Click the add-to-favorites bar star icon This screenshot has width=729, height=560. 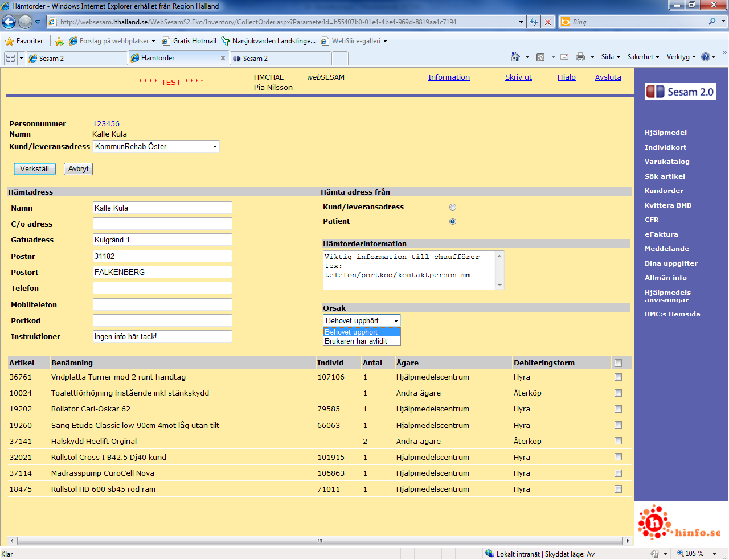tap(59, 41)
